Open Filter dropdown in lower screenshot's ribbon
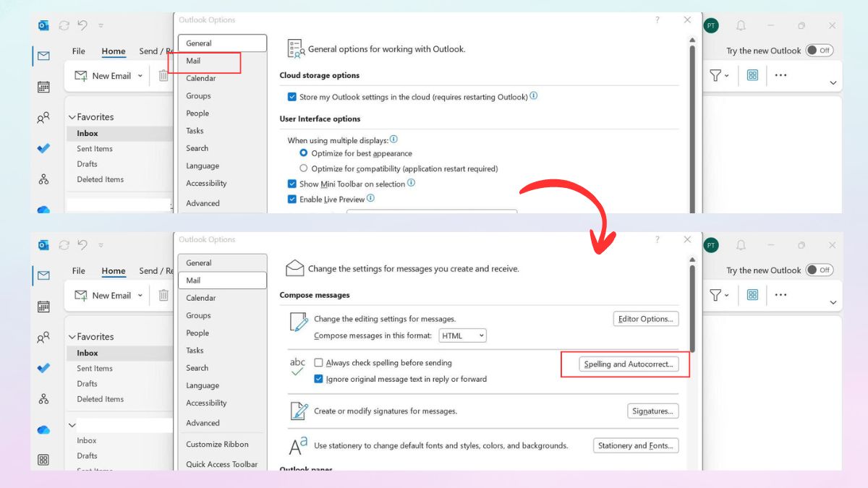 (720, 295)
